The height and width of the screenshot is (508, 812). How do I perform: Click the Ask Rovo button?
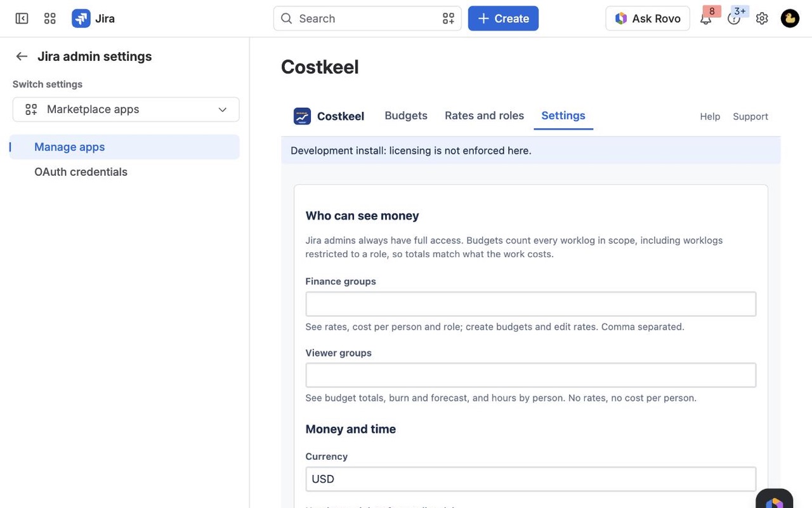(x=648, y=18)
